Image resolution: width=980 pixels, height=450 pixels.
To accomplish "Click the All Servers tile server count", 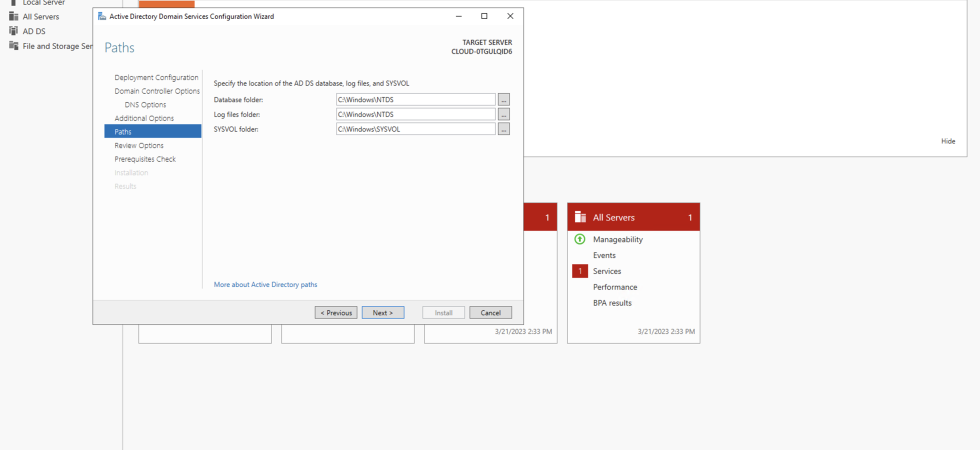I will pos(690,218).
